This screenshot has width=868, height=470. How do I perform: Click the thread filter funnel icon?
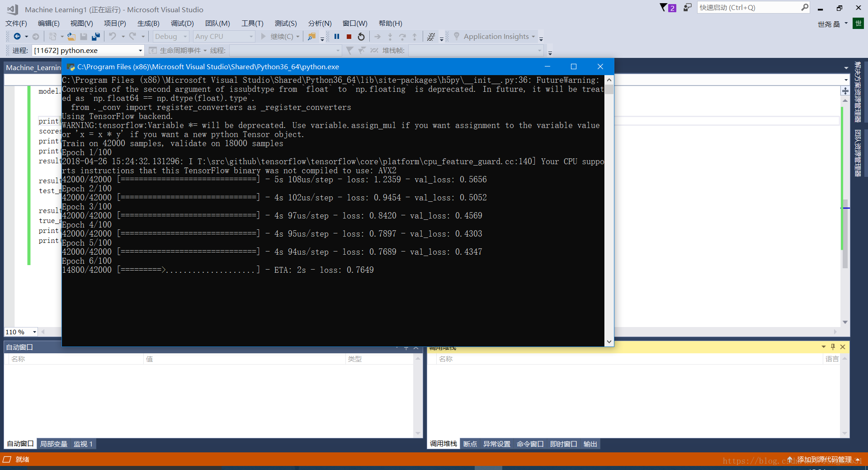349,51
